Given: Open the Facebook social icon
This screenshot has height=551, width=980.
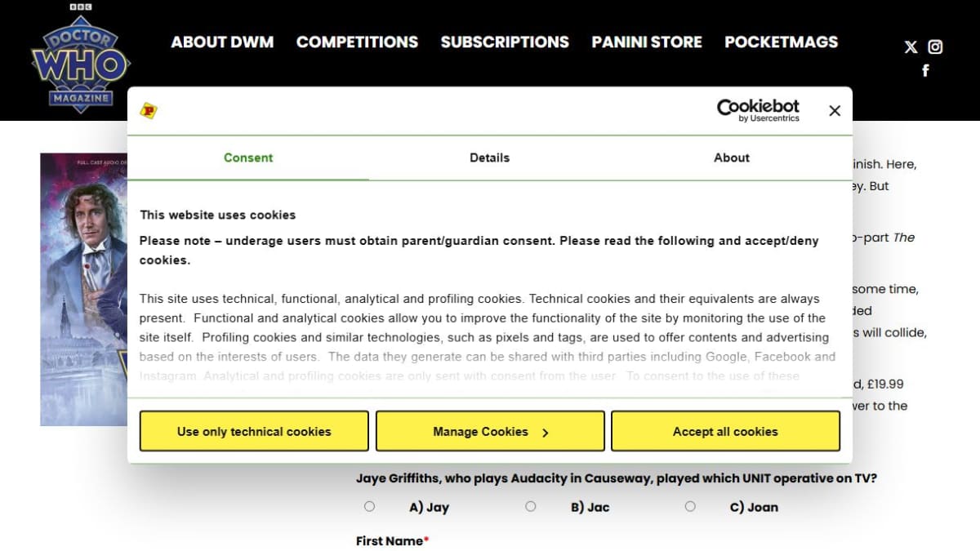Looking at the screenshot, I should tap(925, 70).
